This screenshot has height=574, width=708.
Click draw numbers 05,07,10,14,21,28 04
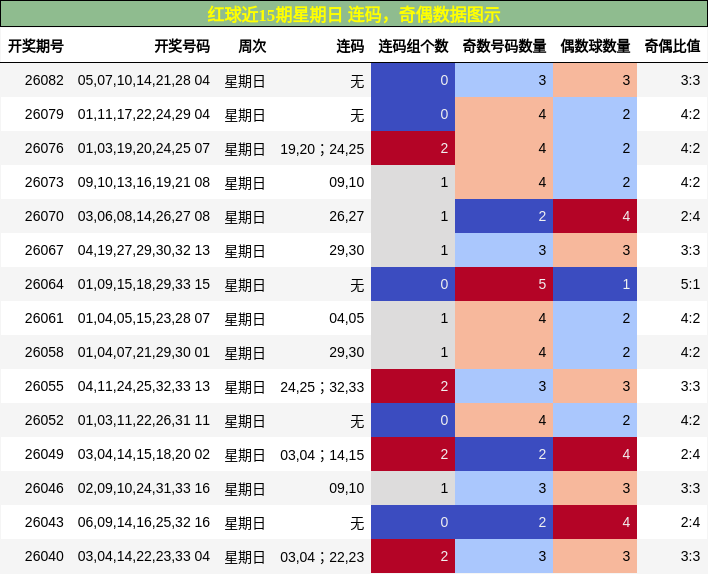coord(144,80)
